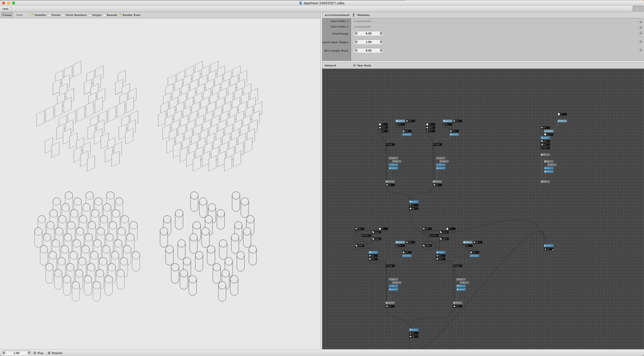This screenshot has width=644, height=356.
Task: Click the Start Index 2 connected value
Action: (x=362, y=26)
